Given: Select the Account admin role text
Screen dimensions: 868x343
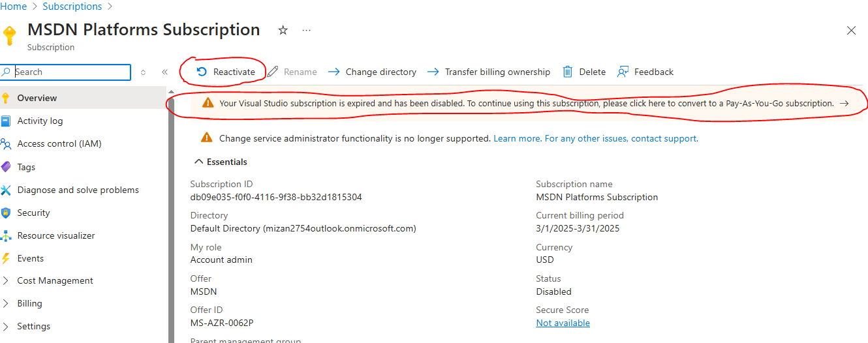Looking at the screenshot, I should pos(221,260).
